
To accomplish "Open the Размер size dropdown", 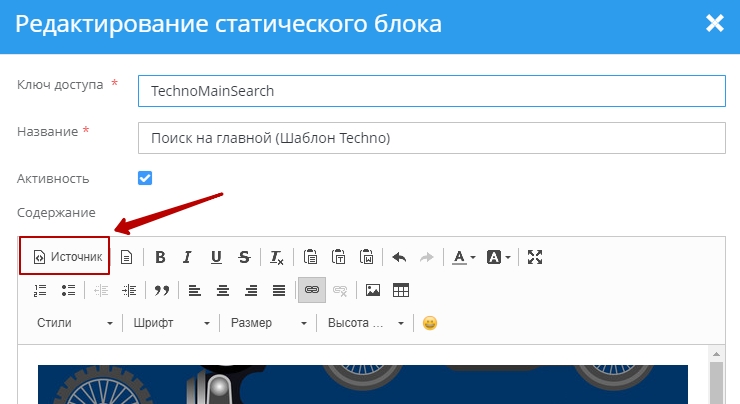I will [x=268, y=323].
